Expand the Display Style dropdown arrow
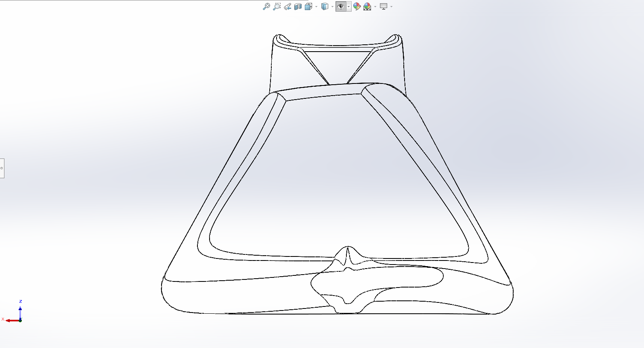Screen dimensions: 644x348 point(332,6)
